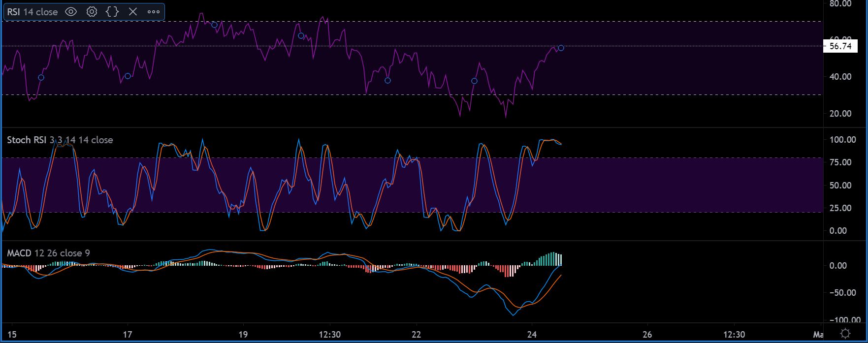Click the date label 22 on time axis
This screenshot has height=343, width=868.
tap(417, 335)
